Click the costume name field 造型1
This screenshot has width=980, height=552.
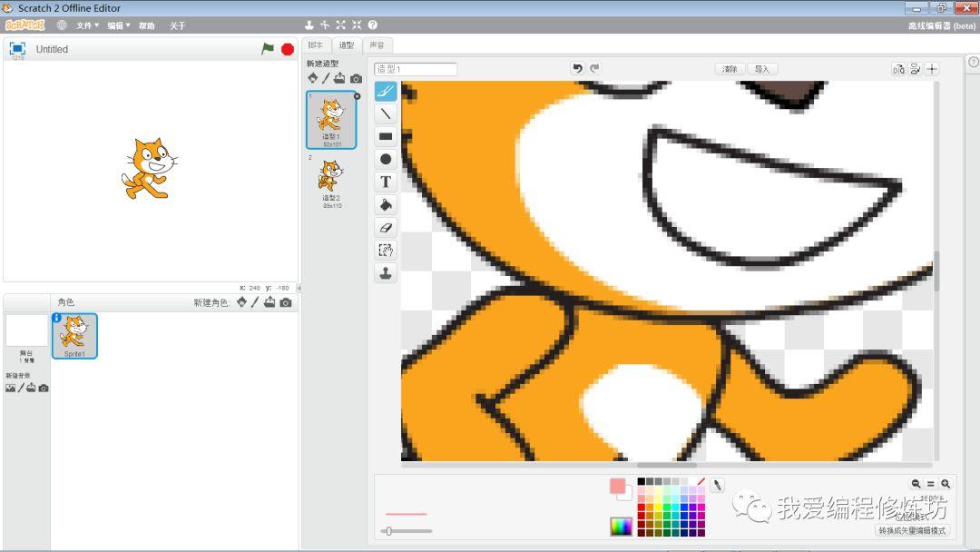tap(416, 69)
